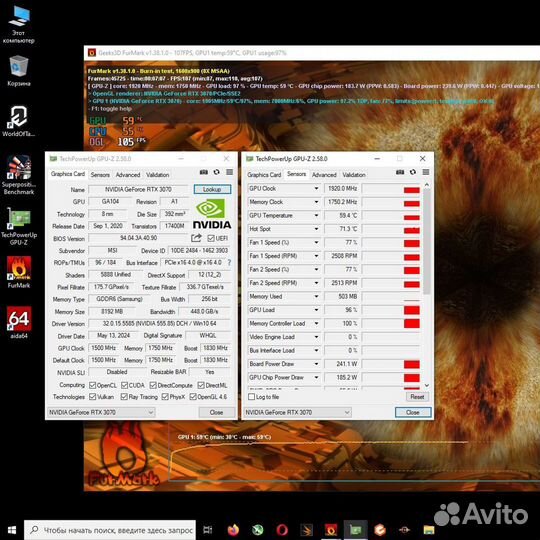Click Windows taskbar search field
Viewport: 540px width, 540px height.
110,530
